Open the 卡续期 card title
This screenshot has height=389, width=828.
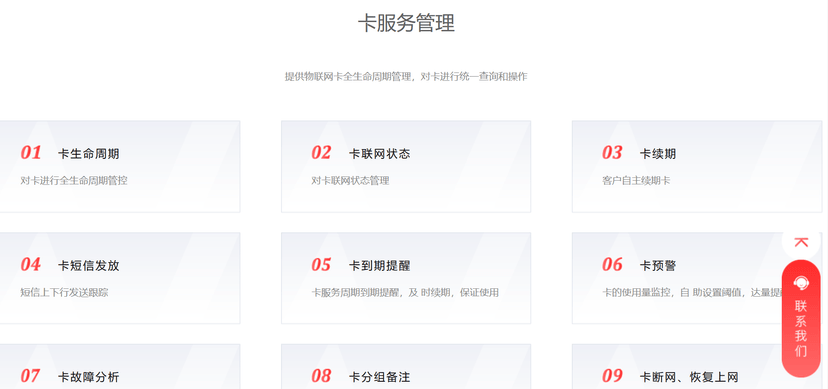click(657, 154)
